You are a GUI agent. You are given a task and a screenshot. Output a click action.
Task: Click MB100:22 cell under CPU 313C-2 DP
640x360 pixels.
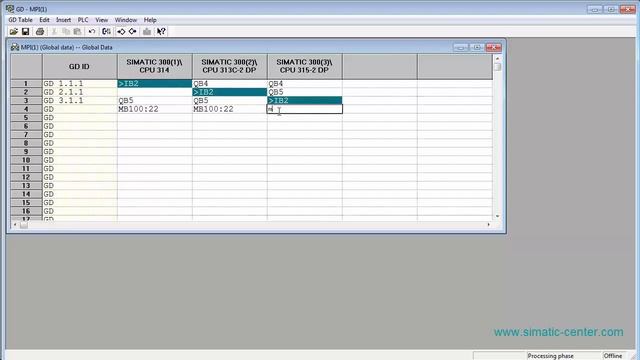pos(230,109)
